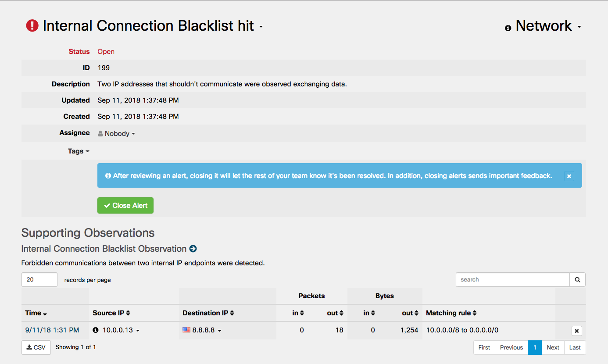Click the person icon beside the Nobody assignee
The image size is (608, 364).
[x=100, y=133]
